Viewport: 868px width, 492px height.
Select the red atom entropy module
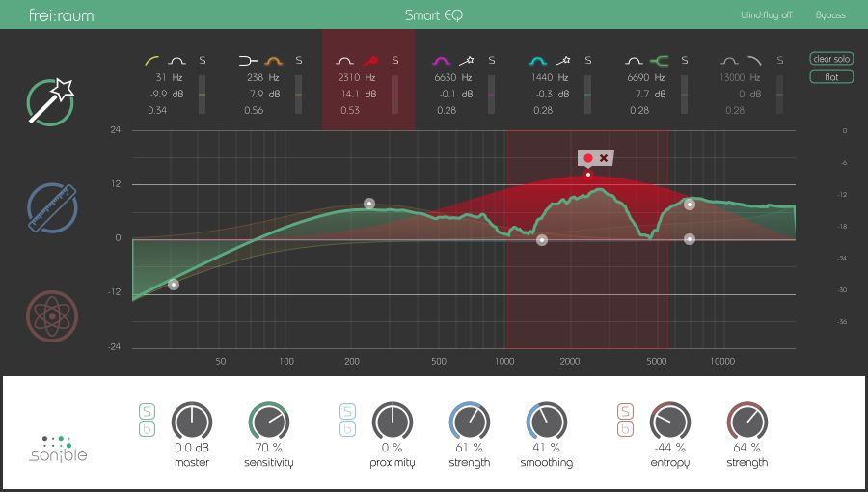pyautogui.click(x=51, y=314)
